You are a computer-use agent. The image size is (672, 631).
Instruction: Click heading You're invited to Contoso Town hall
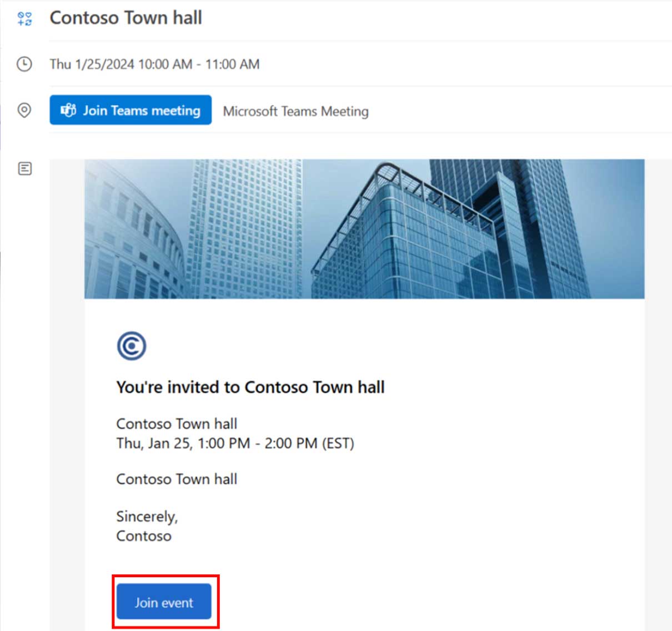250,387
